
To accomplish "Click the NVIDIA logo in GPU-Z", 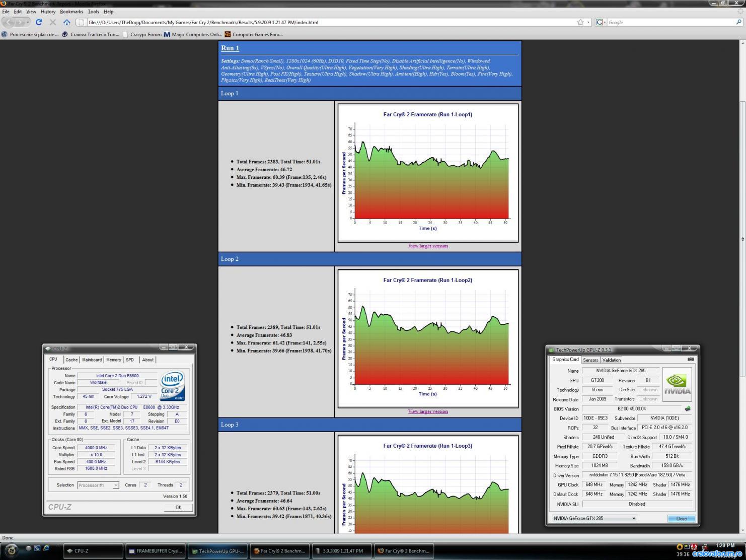I will (677, 384).
